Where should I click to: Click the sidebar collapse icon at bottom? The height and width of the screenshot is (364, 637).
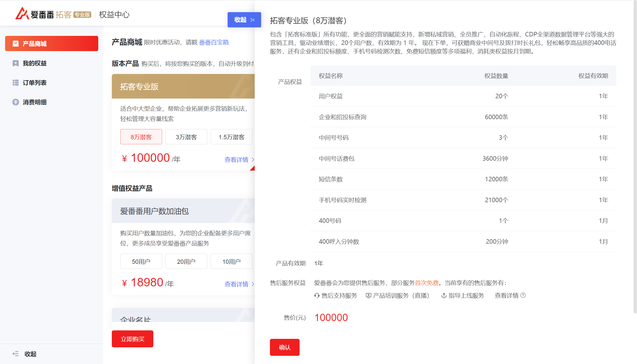(16, 354)
